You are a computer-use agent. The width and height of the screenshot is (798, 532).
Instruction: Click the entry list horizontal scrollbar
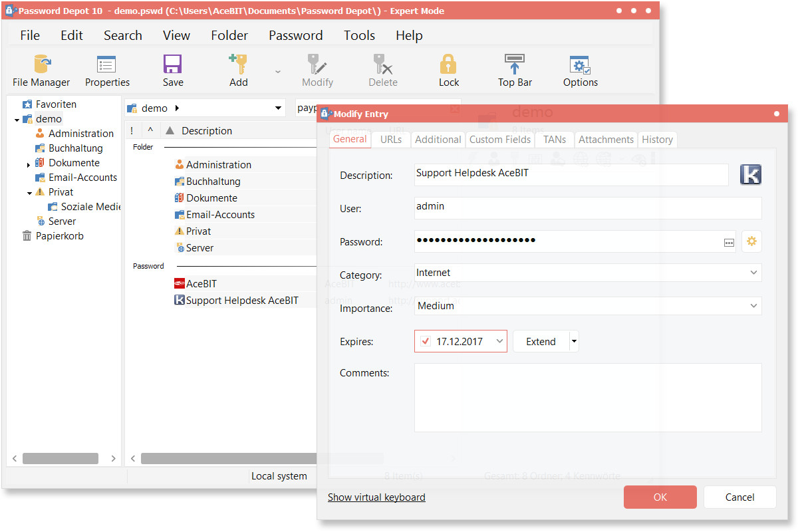point(262,458)
